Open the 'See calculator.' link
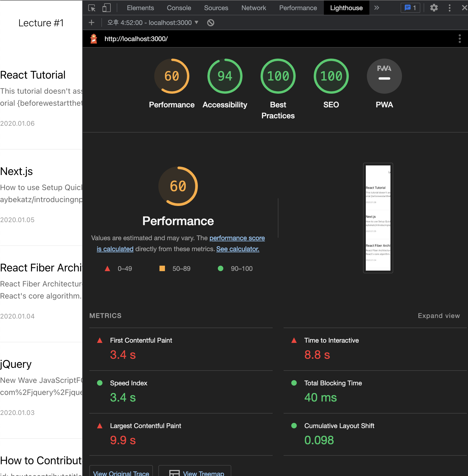468x476 pixels. [238, 249]
